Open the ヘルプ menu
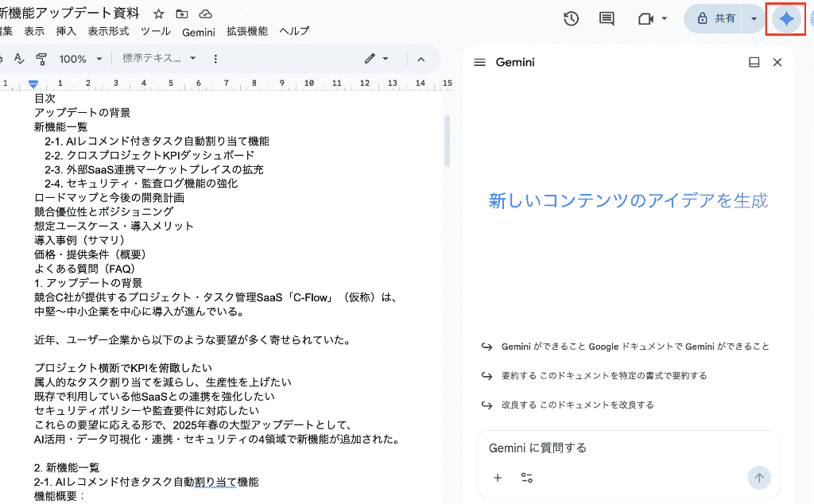 coord(294,31)
